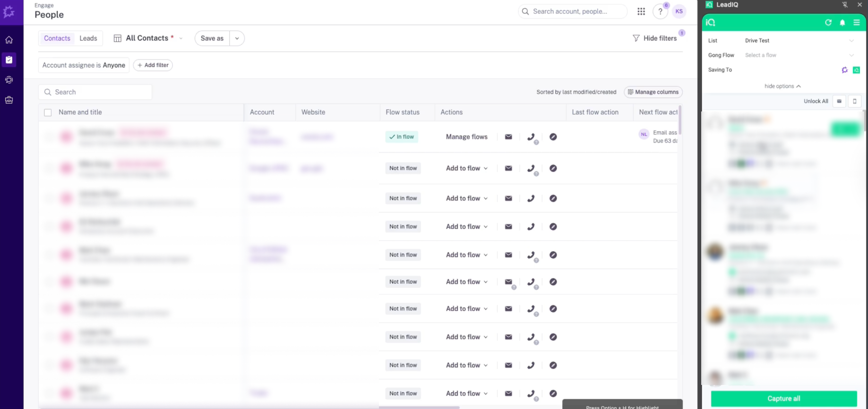This screenshot has width=868, height=409.
Task: Collapse with hide options in LeadIQ
Action: click(782, 86)
